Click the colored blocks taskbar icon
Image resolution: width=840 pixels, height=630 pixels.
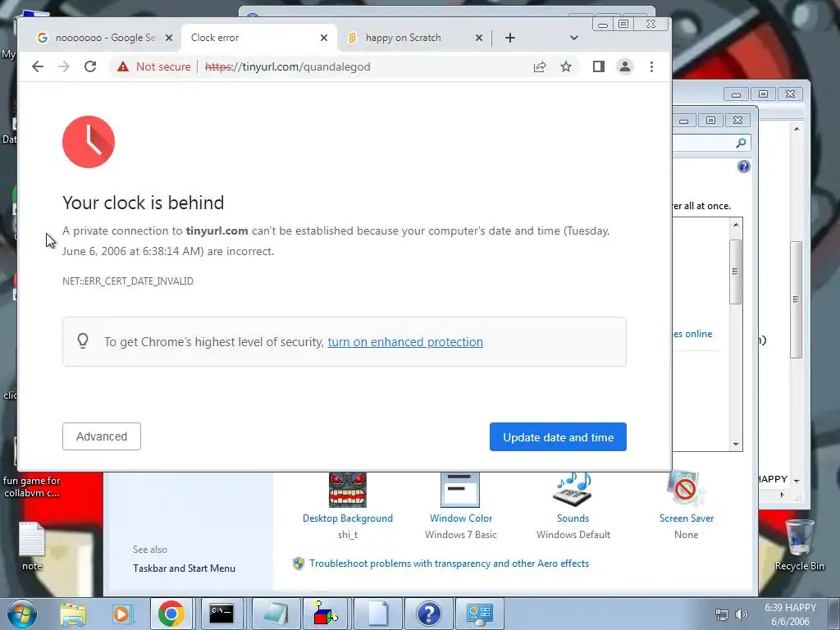[325, 614]
